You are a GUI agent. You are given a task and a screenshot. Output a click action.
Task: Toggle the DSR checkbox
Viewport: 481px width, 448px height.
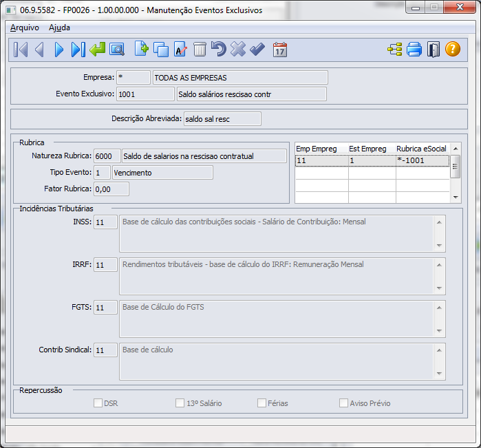[98, 403]
